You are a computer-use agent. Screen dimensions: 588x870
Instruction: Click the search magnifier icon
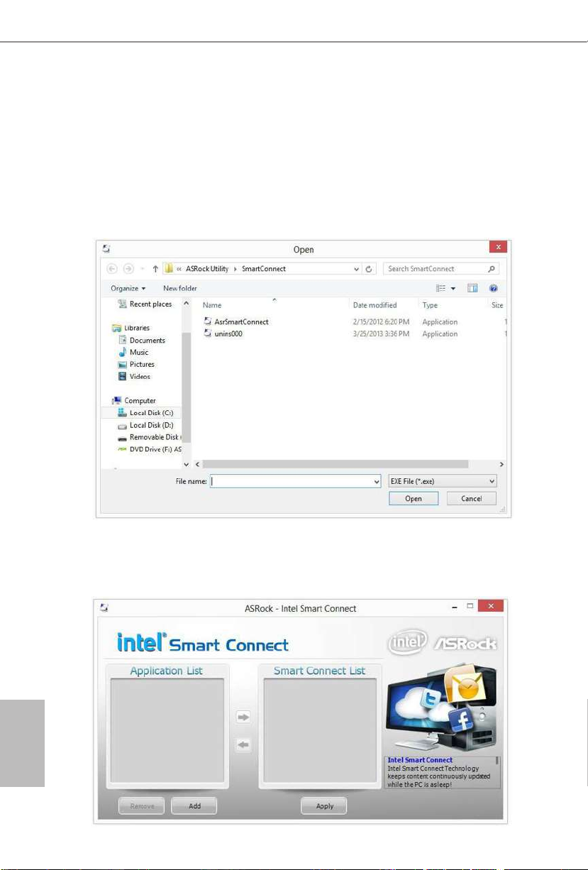click(492, 269)
